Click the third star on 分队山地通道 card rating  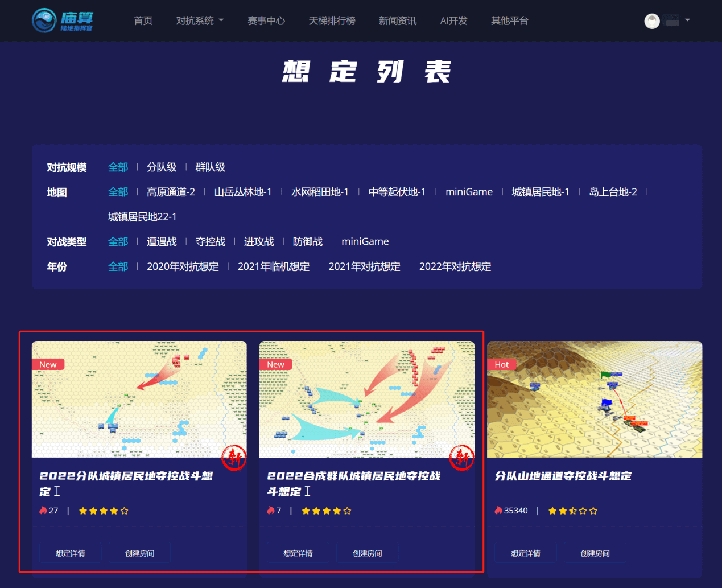pyautogui.click(x=573, y=511)
